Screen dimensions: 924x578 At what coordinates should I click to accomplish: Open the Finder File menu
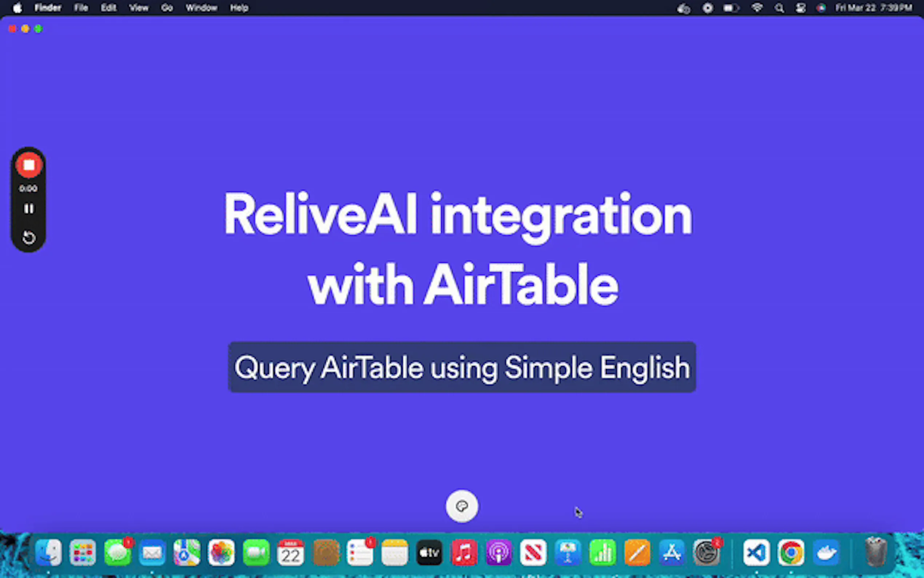[81, 8]
